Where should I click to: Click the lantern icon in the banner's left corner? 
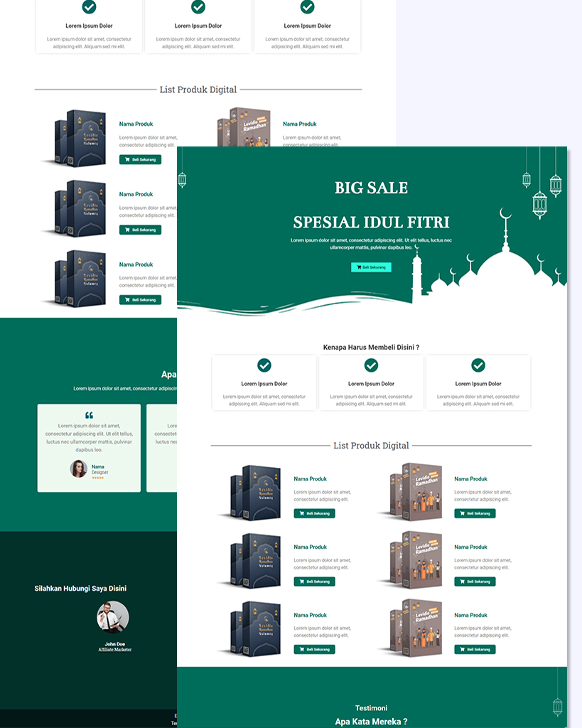[182, 179]
